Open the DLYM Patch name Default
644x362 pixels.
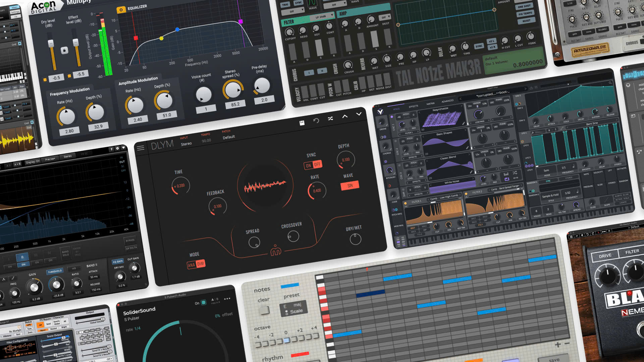click(x=229, y=137)
